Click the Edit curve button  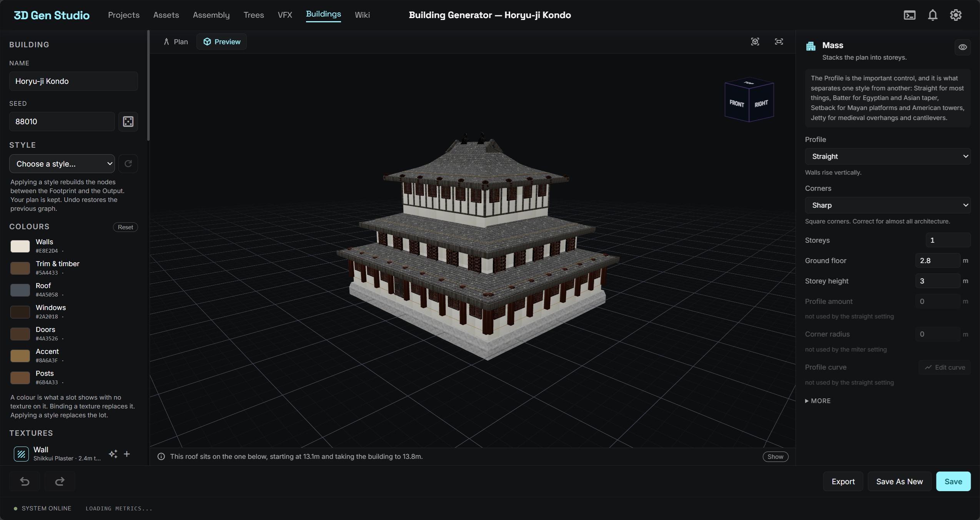pos(945,367)
